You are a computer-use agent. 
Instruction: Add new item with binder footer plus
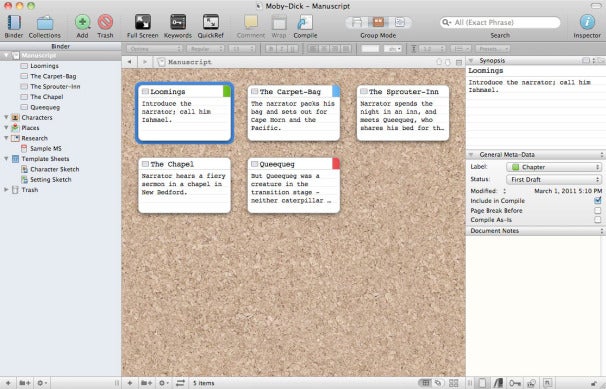click(8, 383)
